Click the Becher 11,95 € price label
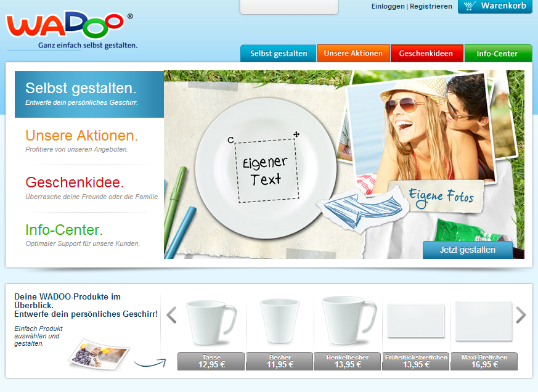Viewport: 538px width, 392px height. (280, 361)
